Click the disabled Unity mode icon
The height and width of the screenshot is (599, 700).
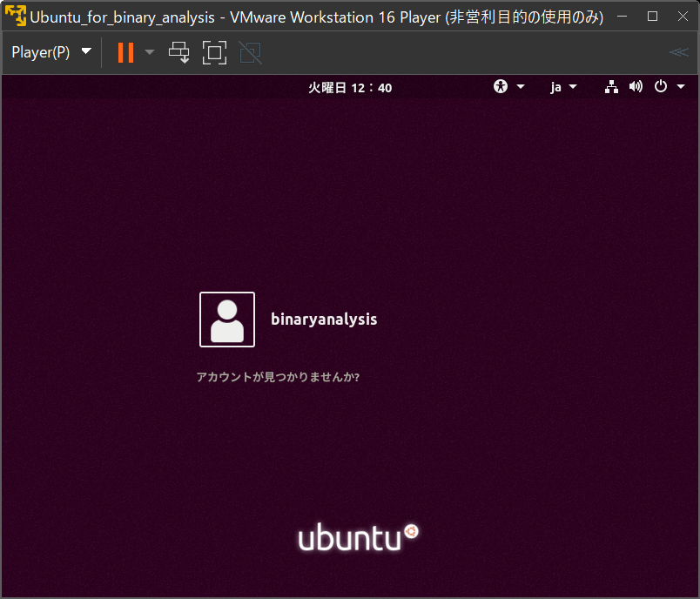tap(251, 52)
